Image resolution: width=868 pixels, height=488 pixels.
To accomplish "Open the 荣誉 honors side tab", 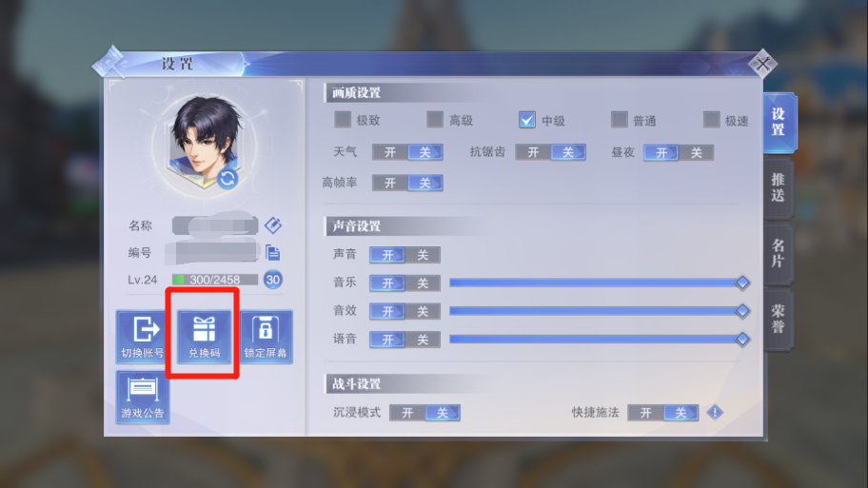I will pos(779,320).
